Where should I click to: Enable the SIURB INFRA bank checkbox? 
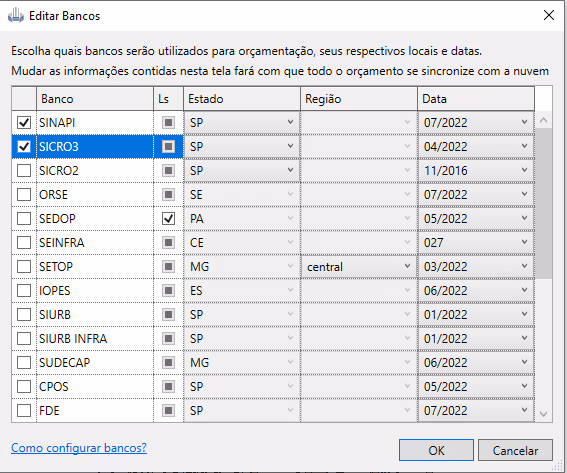(x=24, y=338)
